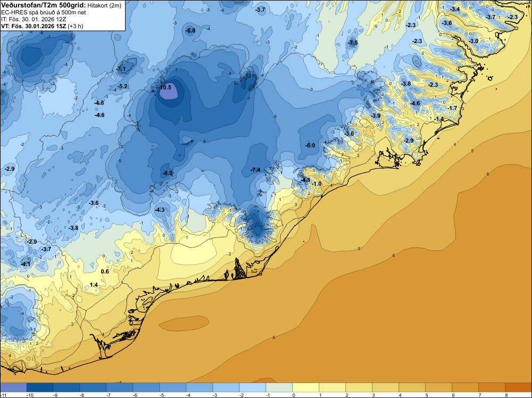Click the -7.1 temperature label
The width and height of the screenshot is (532, 398).
(x=120, y=69)
